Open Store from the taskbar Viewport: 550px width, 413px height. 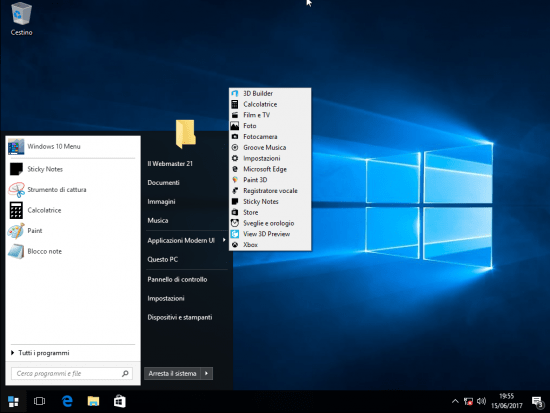pyautogui.click(x=120, y=401)
